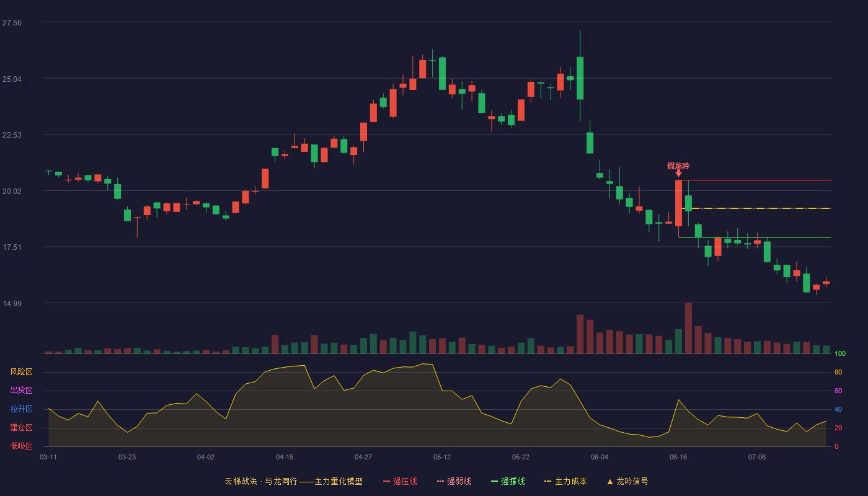Toggle the 强撑线 legend item
This screenshot has width=868, height=496.
(x=508, y=481)
